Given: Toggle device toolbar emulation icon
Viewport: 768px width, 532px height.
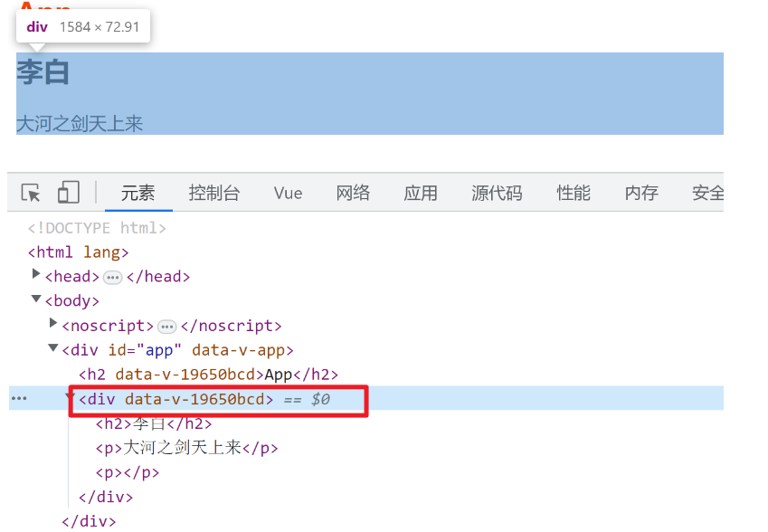Looking at the screenshot, I should point(69,192).
